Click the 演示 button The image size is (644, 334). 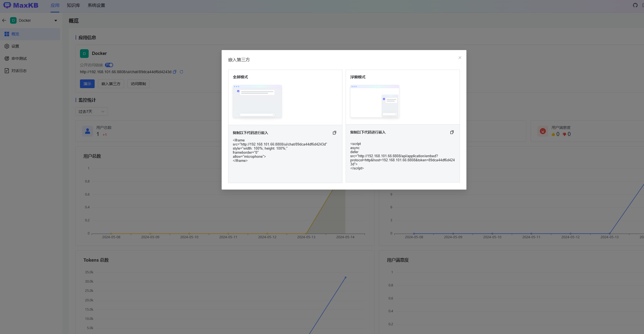[87, 84]
